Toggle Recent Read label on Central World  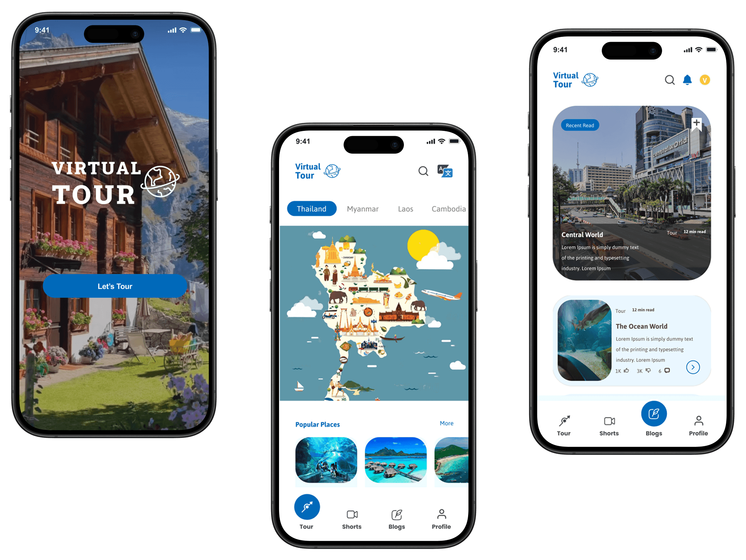point(578,125)
